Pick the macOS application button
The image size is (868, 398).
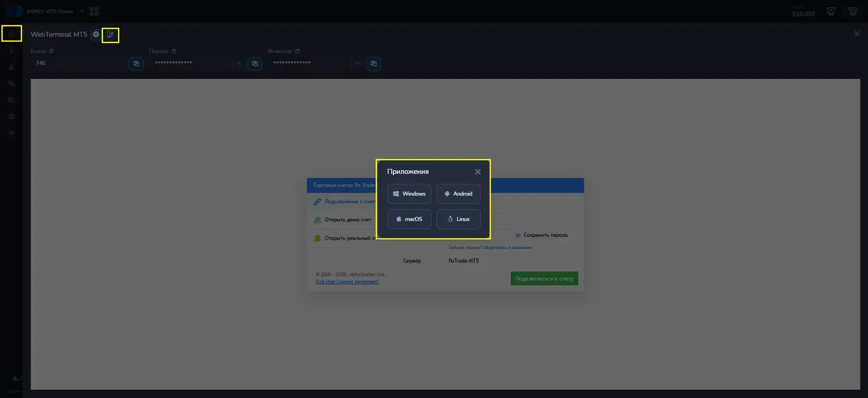point(409,219)
